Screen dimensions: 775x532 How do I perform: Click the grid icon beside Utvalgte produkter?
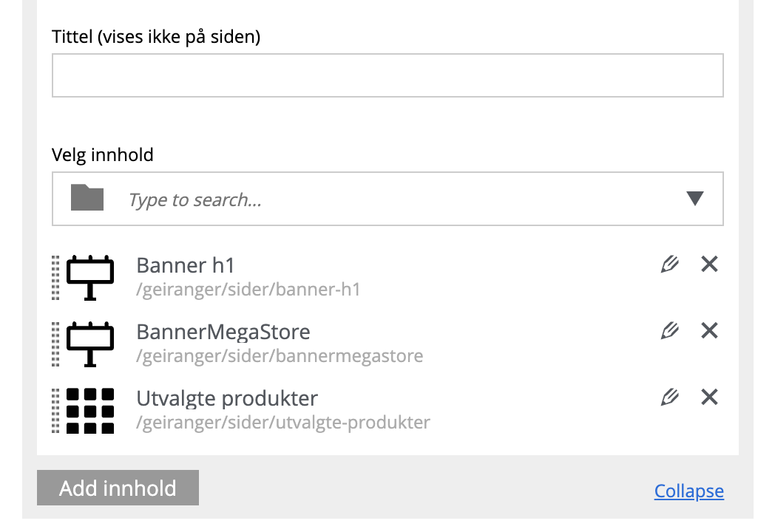(x=90, y=411)
